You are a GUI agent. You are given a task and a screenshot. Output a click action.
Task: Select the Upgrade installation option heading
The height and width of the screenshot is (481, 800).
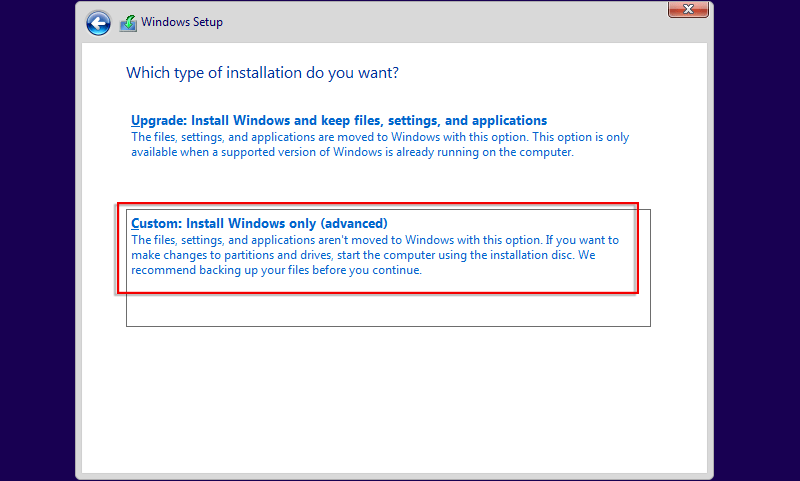339,120
